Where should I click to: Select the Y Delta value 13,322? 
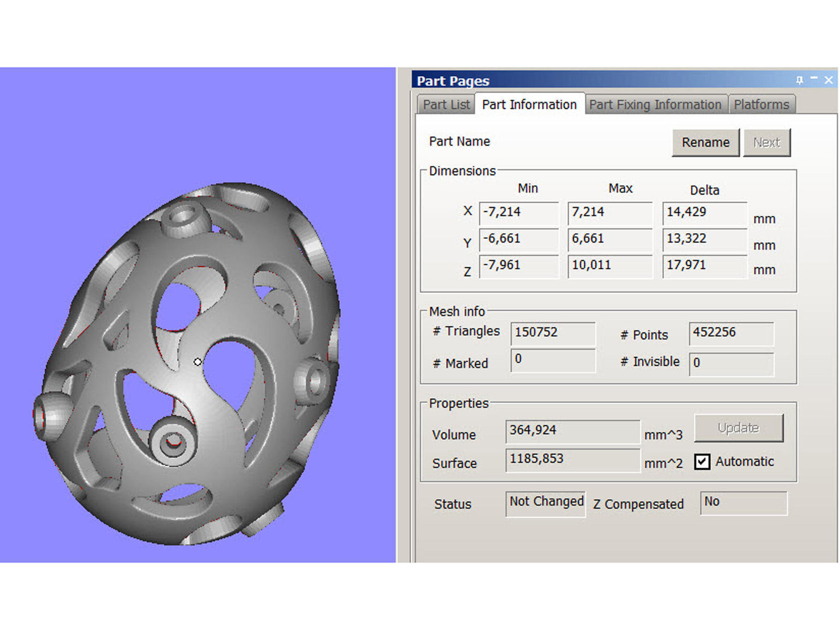(705, 239)
